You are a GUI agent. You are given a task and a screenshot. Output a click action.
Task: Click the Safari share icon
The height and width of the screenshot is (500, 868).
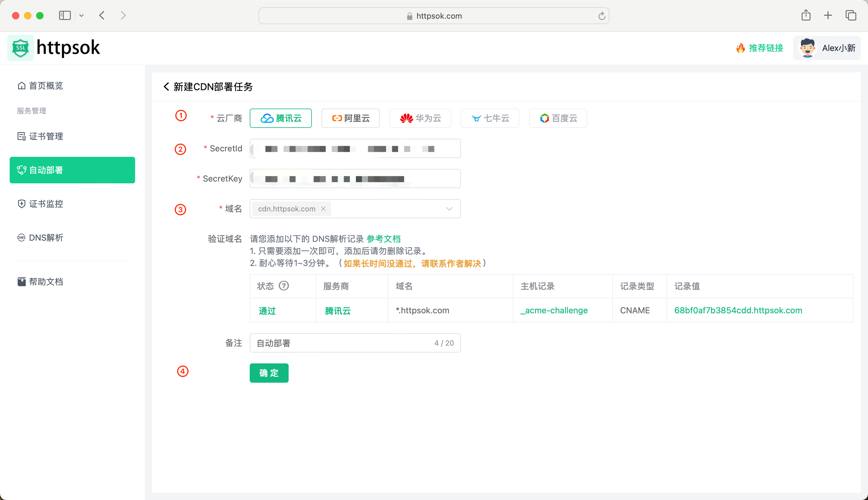coord(806,15)
